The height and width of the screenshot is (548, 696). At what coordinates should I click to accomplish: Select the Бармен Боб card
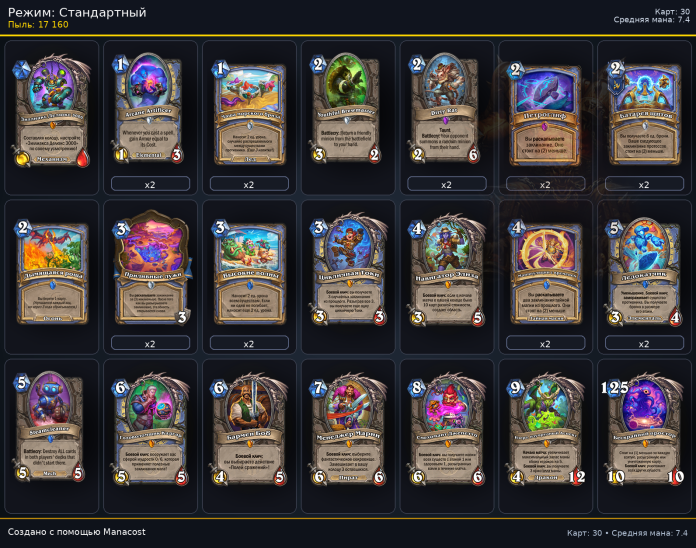[x=249, y=430]
